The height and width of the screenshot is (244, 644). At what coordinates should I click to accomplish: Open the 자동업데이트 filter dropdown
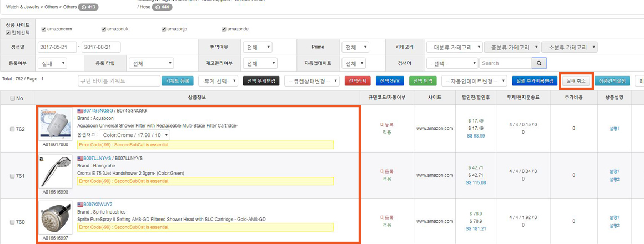(x=354, y=64)
